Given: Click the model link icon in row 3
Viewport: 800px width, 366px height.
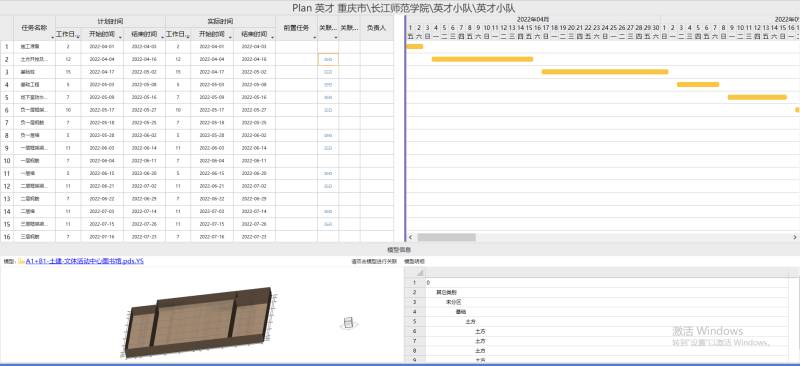Looking at the screenshot, I should [328, 72].
